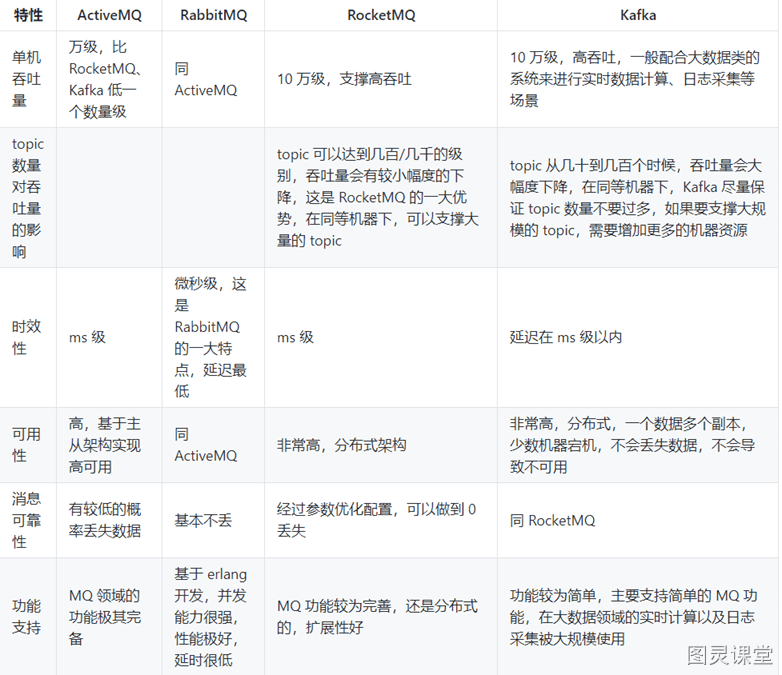
Task: Select the 单机吞吐量 row label
Action: pos(28,79)
